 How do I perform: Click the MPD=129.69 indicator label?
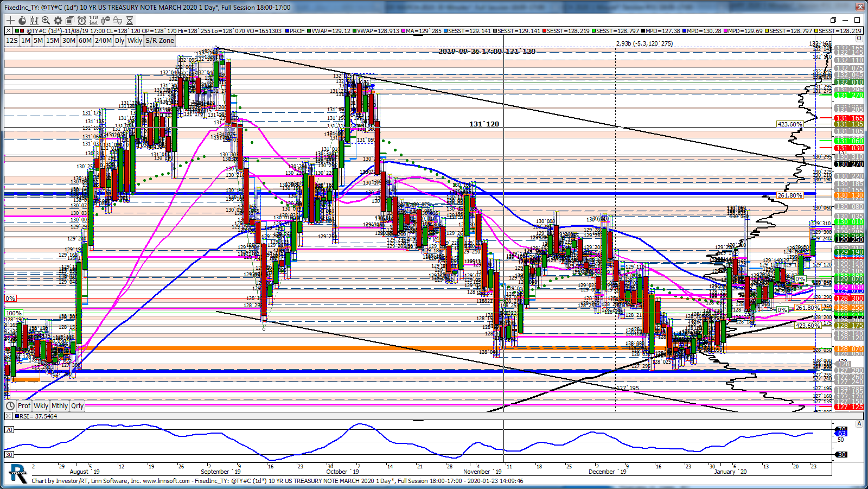(x=743, y=31)
